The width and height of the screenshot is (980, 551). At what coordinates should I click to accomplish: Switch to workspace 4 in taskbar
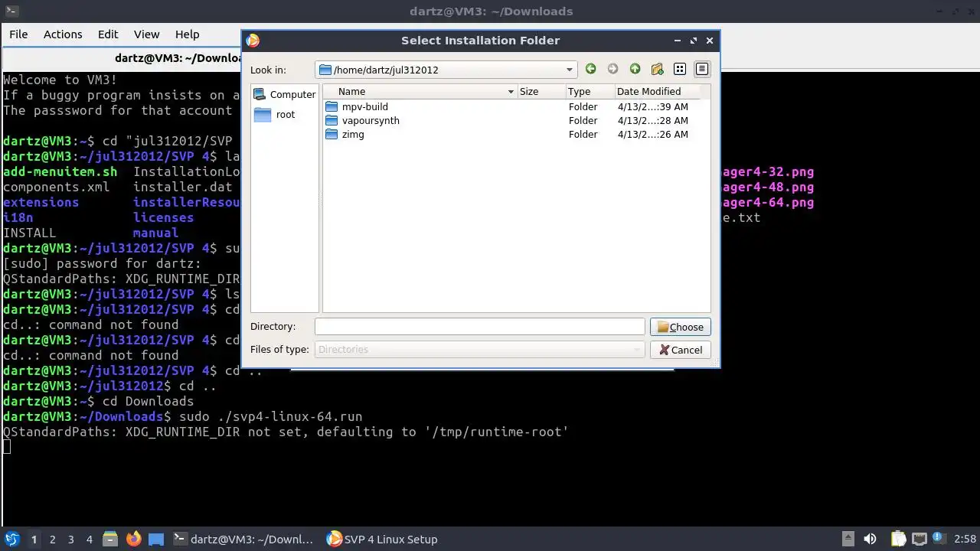click(90, 540)
